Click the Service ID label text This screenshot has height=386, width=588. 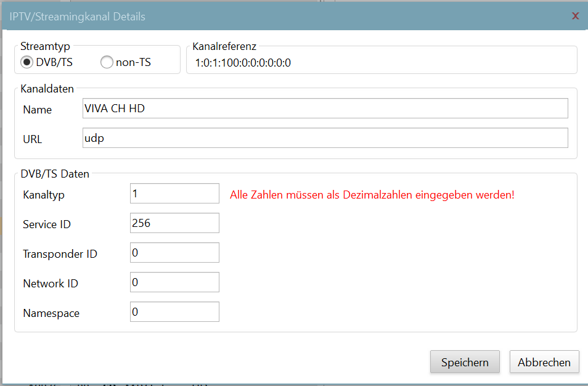pyautogui.click(x=47, y=224)
